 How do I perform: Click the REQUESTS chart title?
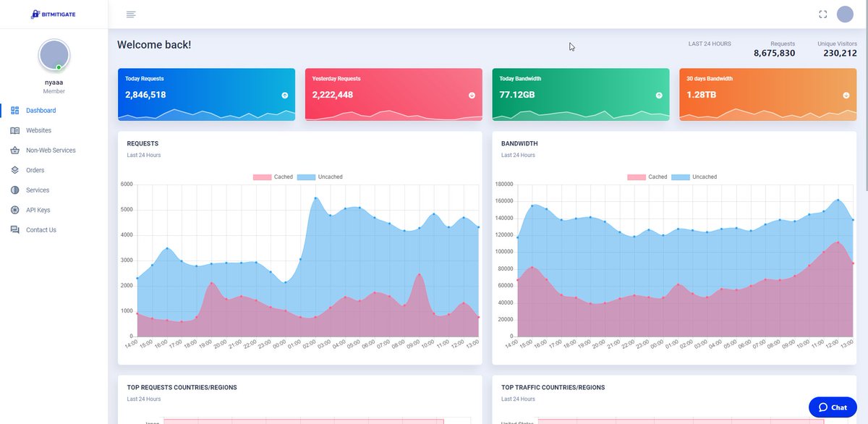[x=142, y=144]
